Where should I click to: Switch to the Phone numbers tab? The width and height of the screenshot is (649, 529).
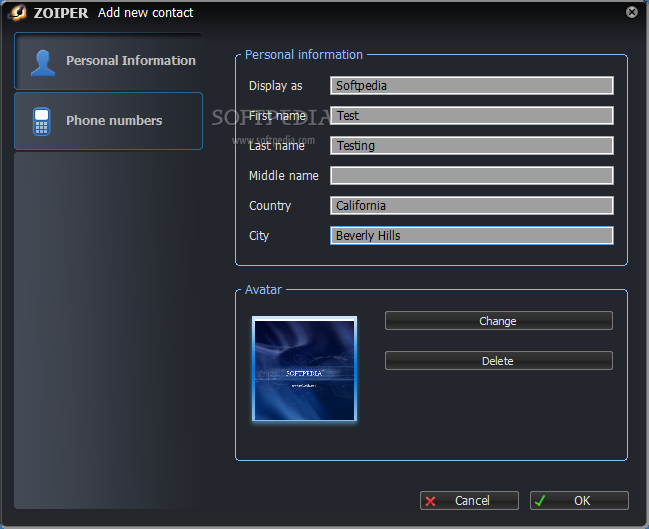coord(108,121)
